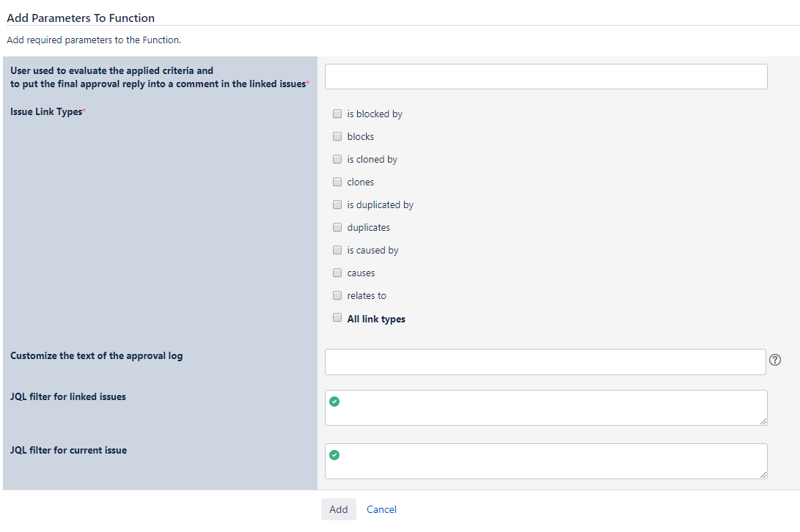Screen dimensions: 800x532
Task: Tick the 'is cloned by' checkbox
Action: (x=337, y=159)
